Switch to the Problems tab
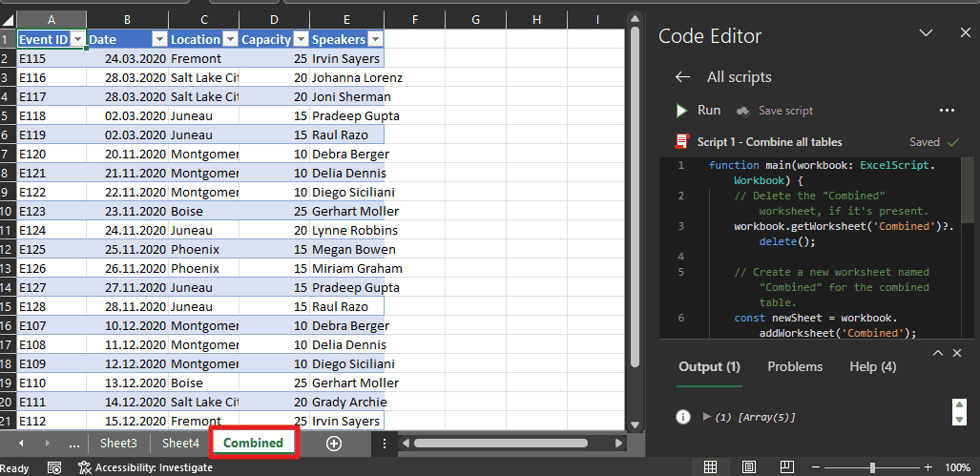 pyautogui.click(x=795, y=366)
